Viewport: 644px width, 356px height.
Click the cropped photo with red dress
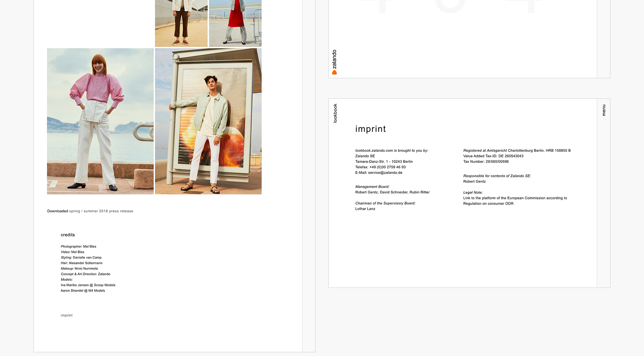(235, 23)
